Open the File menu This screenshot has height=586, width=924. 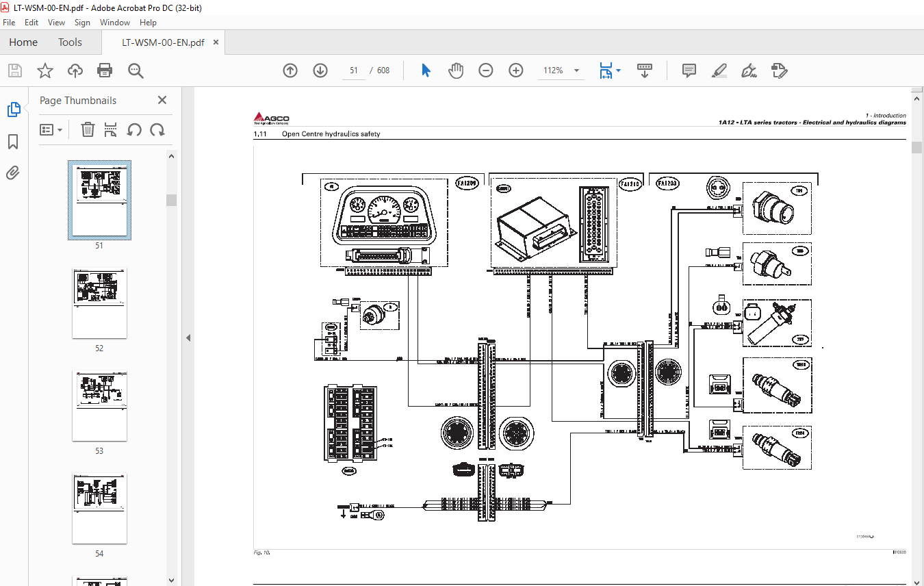coord(9,23)
